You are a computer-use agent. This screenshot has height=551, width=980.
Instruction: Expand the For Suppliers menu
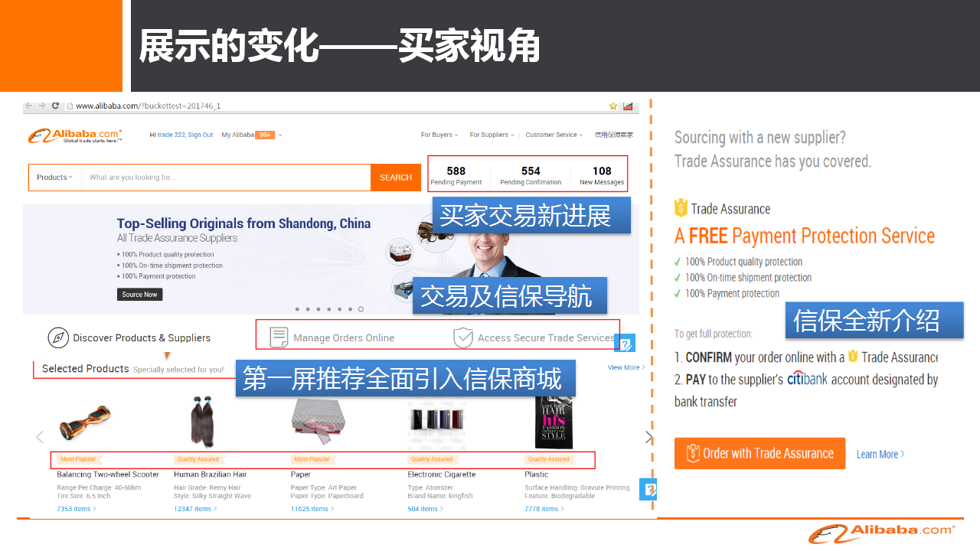pyautogui.click(x=492, y=135)
